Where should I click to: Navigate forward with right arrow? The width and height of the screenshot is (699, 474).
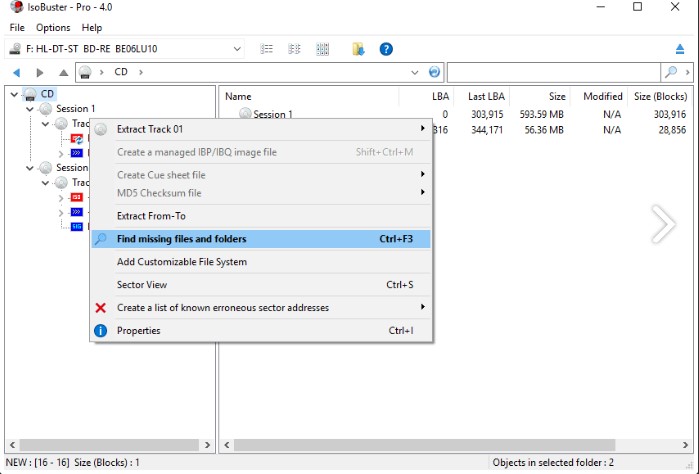[x=40, y=72]
